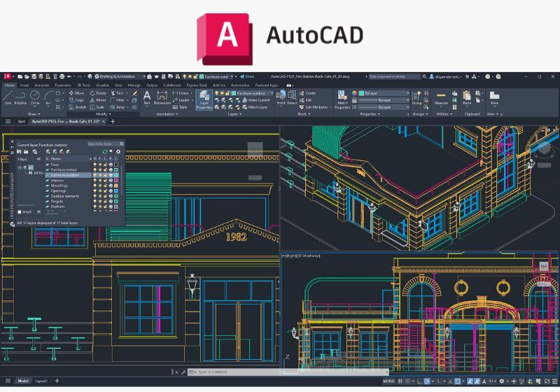Insert a Table from Annotation panel
This screenshot has width=560, height=392.
point(180,107)
